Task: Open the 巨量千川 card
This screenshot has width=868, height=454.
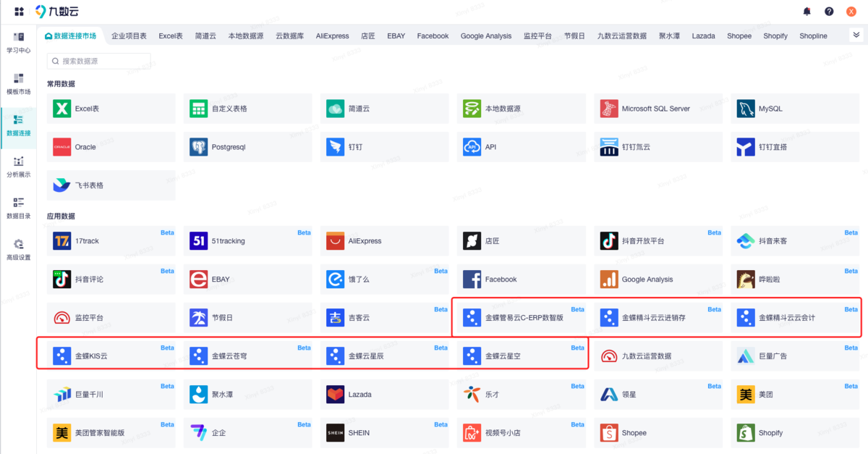Action: click(111, 395)
